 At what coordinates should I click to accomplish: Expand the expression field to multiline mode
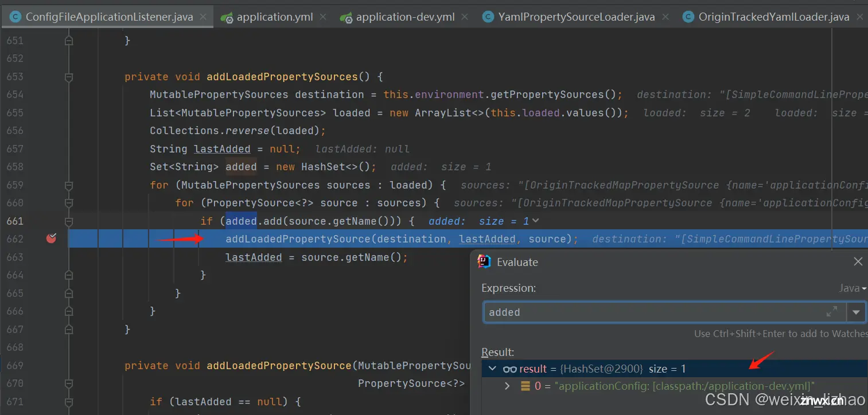(x=831, y=312)
